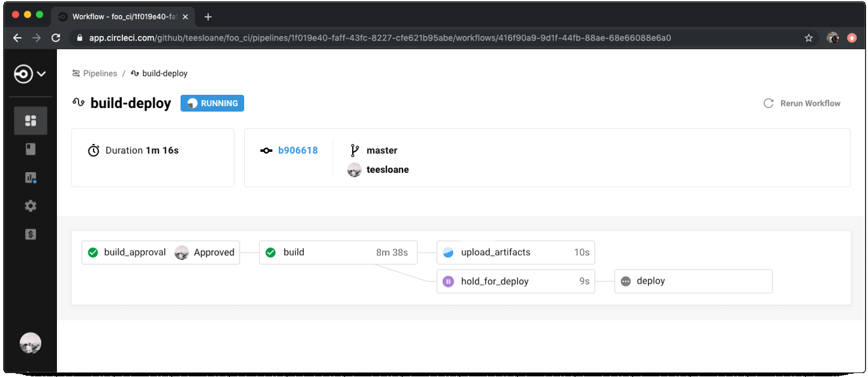Screen dimensions: 868x377
Task: Click the green checkmark on the build job
Action: tap(269, 252)
